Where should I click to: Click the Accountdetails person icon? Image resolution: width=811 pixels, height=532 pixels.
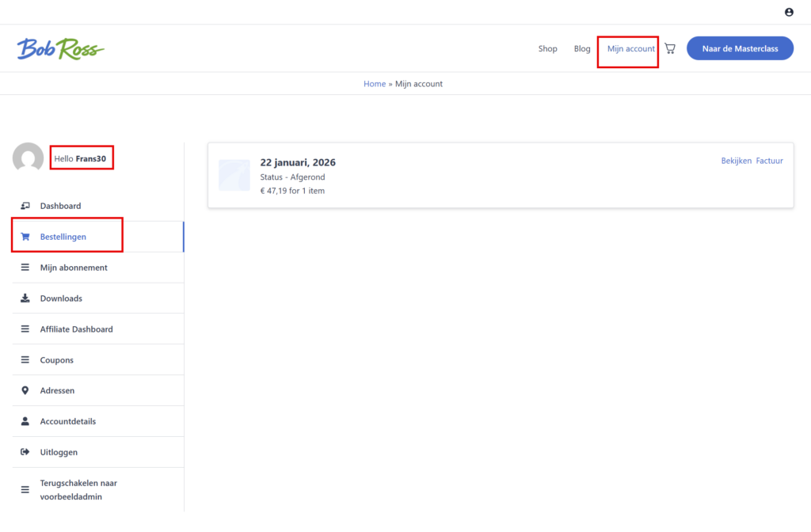[25, 421]
